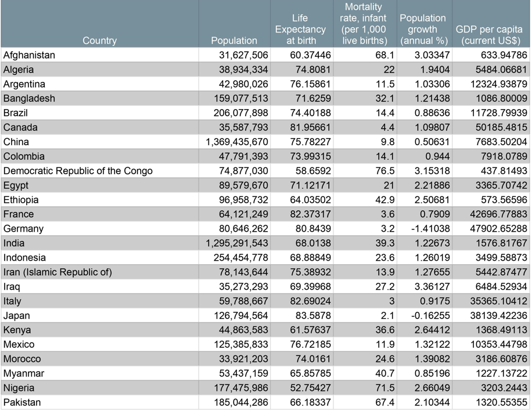The width and height of the screenshot is (532, 410).
Task: Select Japan's life expectancy value 83.5878
Action: tap(312, 315)
